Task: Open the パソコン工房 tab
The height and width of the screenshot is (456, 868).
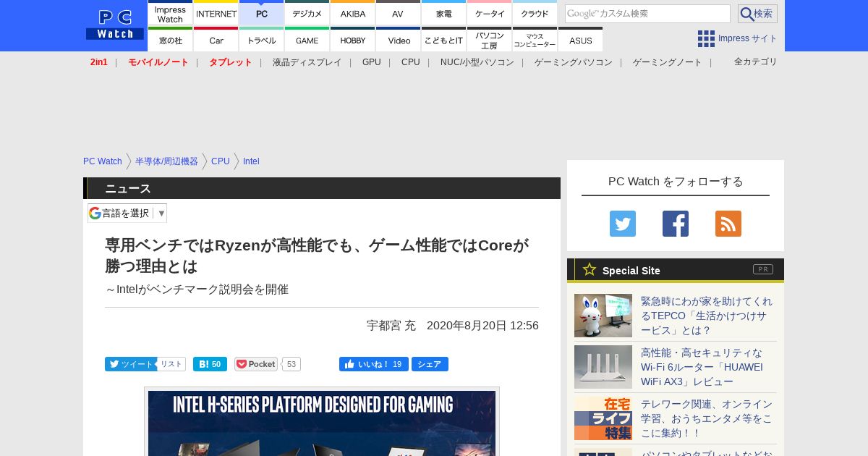Action: [x=490, y=40]
